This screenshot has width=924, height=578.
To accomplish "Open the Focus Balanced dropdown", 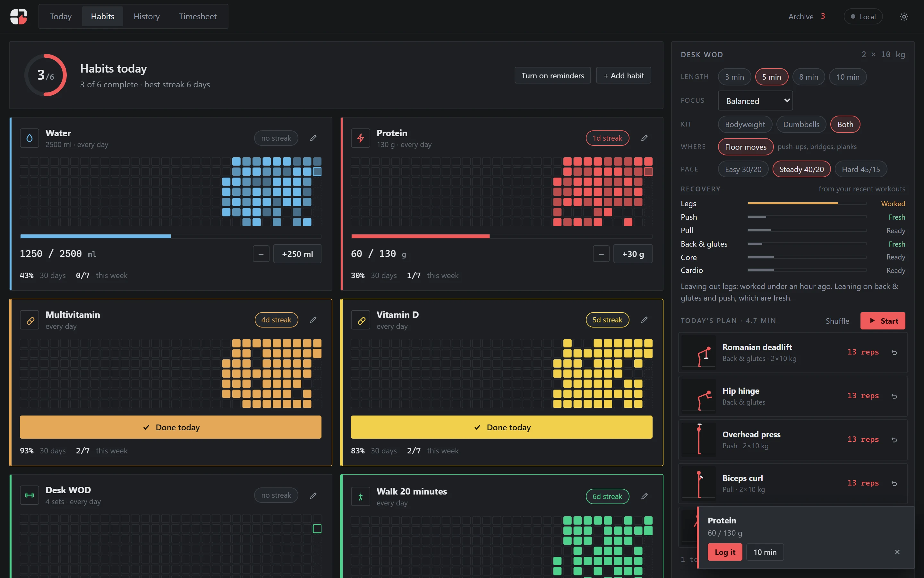I will pos(755,101).
